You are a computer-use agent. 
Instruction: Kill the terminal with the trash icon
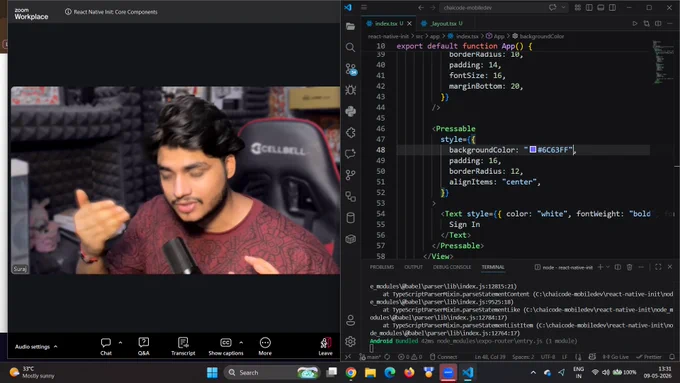(x=629, y=267)
